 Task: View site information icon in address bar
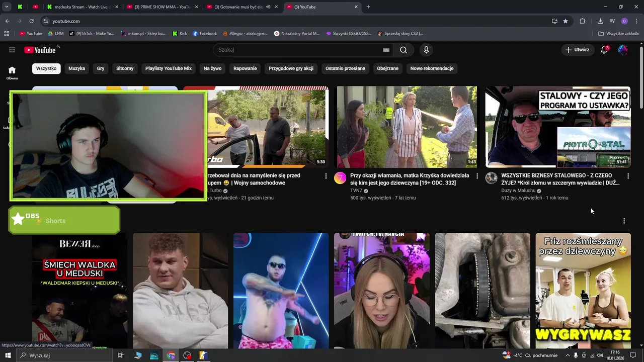coord(46,21)
